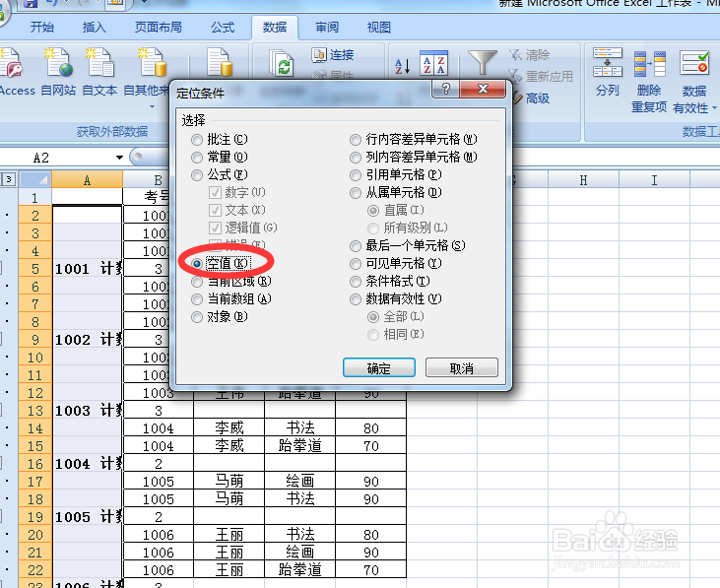Clear filter via 清除

[x=529, y=55]
